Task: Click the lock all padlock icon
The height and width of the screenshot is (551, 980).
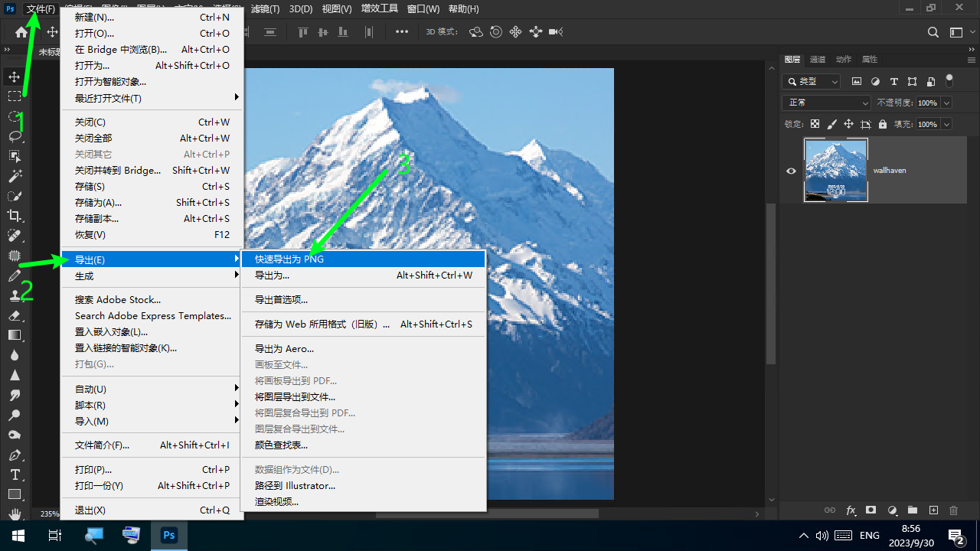Action: pyautogui.click(x=883, y=124)
